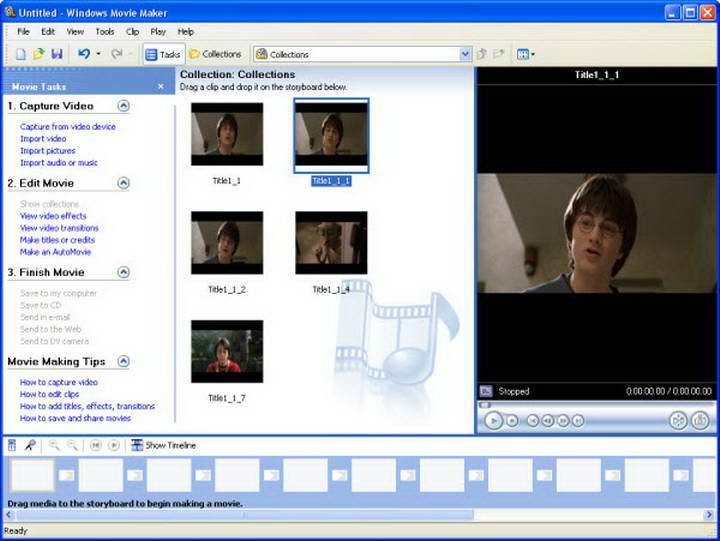
Task: Collapse the Finish Movie section
Action: point(123,272)
